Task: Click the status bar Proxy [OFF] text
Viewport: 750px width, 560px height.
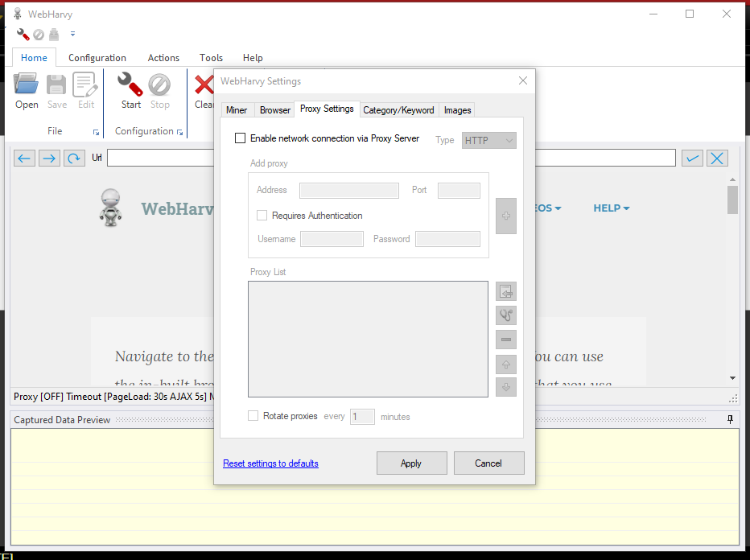Action: click(x=39, y=397)
